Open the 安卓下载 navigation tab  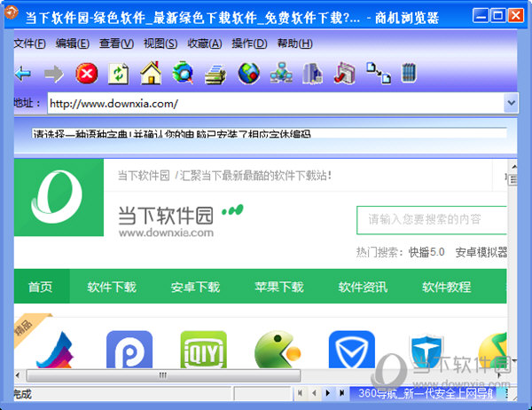pyautogui.click(x=195, y=287)
